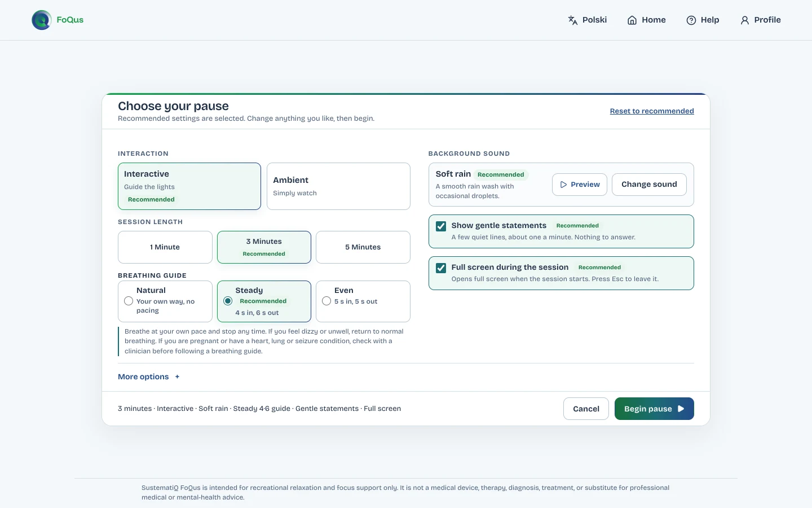The height and width of the screenshot is (508, 812).
Task: Click the play arrow on Begin pause
Action: pyautogui.click(x=681, y=409)
